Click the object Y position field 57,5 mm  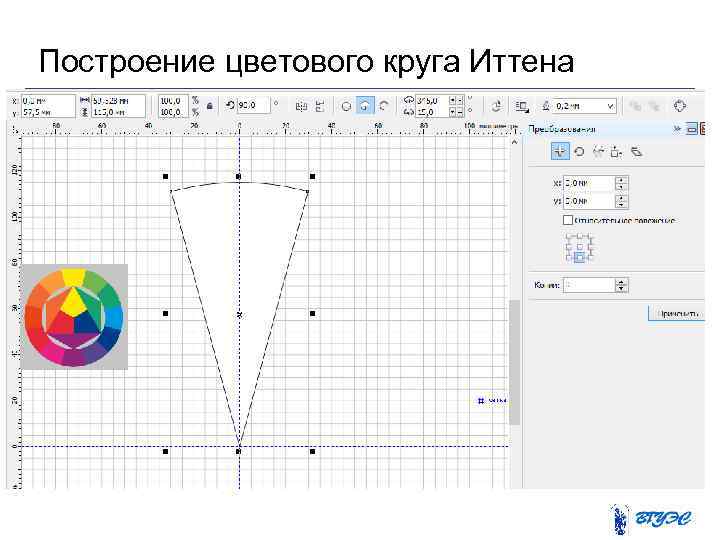point(48,112)
